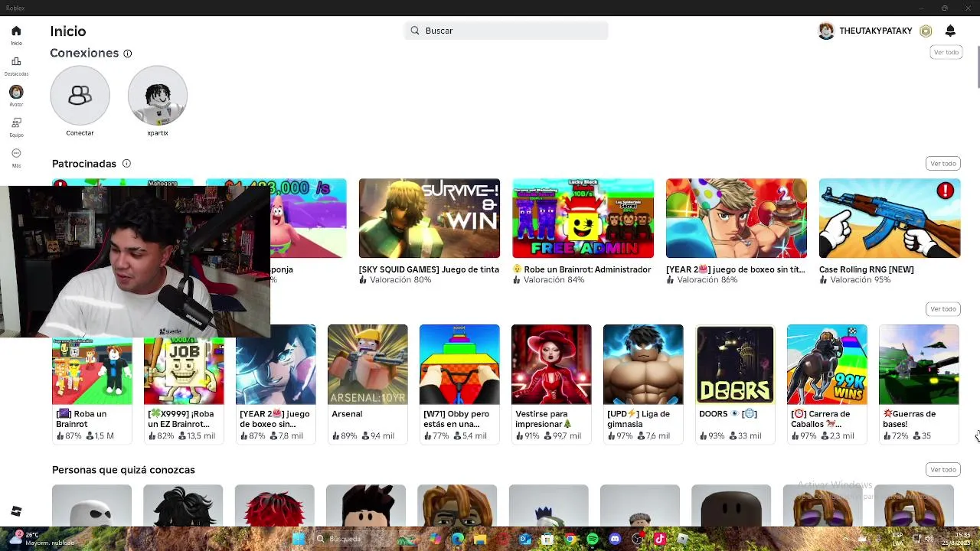Open the X9999 Roba un EZ Brainrot tile
Viewport: 980px width, 551px height.
pyautogui.click(x=184, y=383)
